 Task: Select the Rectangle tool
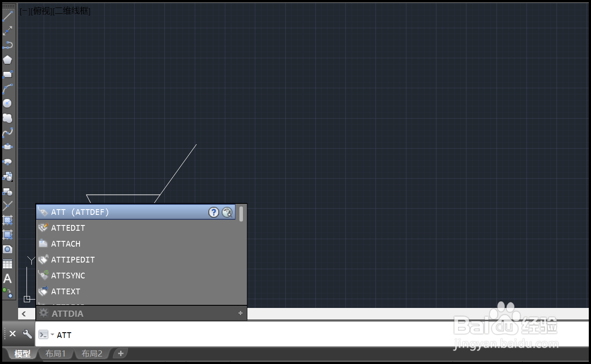(x=8, y=75)
